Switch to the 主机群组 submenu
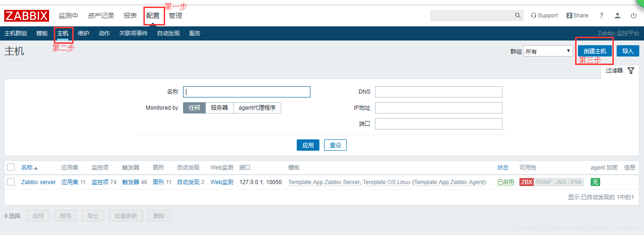The height and width of the screenshot is (235, 644). pyautogui.click(x=16, y=33)
